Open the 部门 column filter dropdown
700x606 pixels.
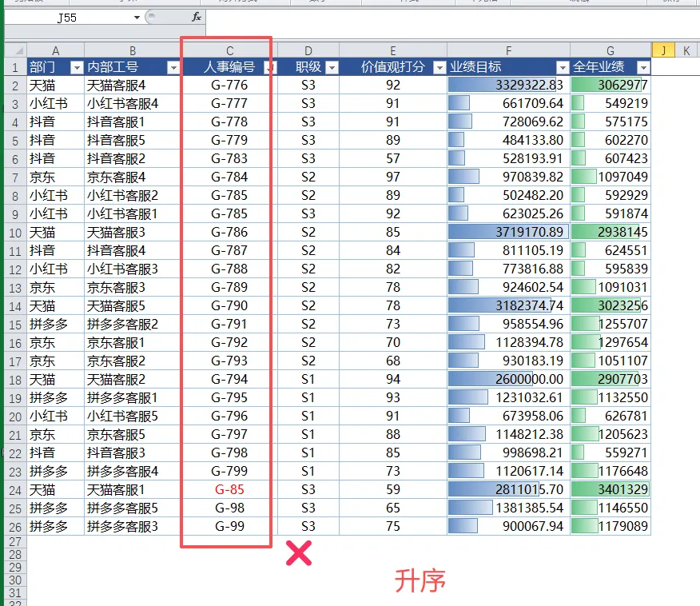[x=77, y=67]
